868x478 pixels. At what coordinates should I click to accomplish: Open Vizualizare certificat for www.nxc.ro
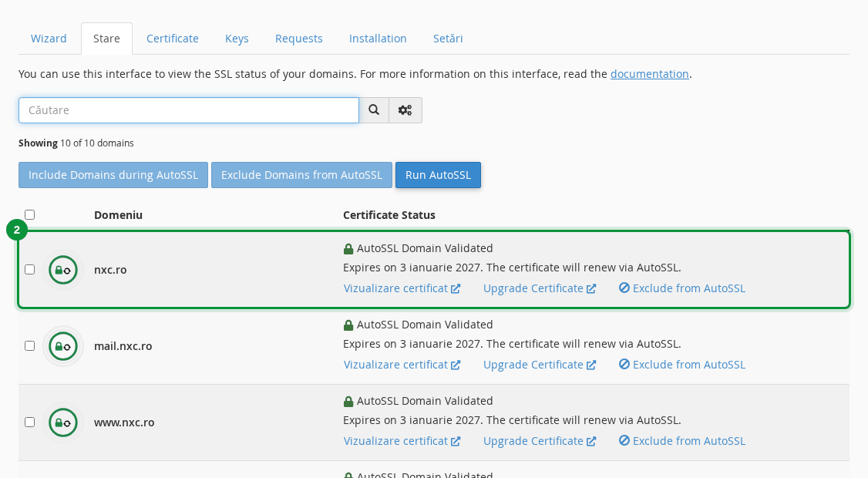pos(402,442)
